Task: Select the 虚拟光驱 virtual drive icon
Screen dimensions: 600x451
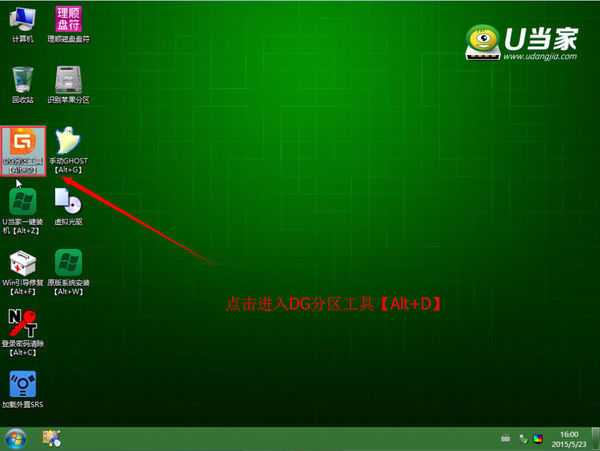Action: [x=68, y=207]
